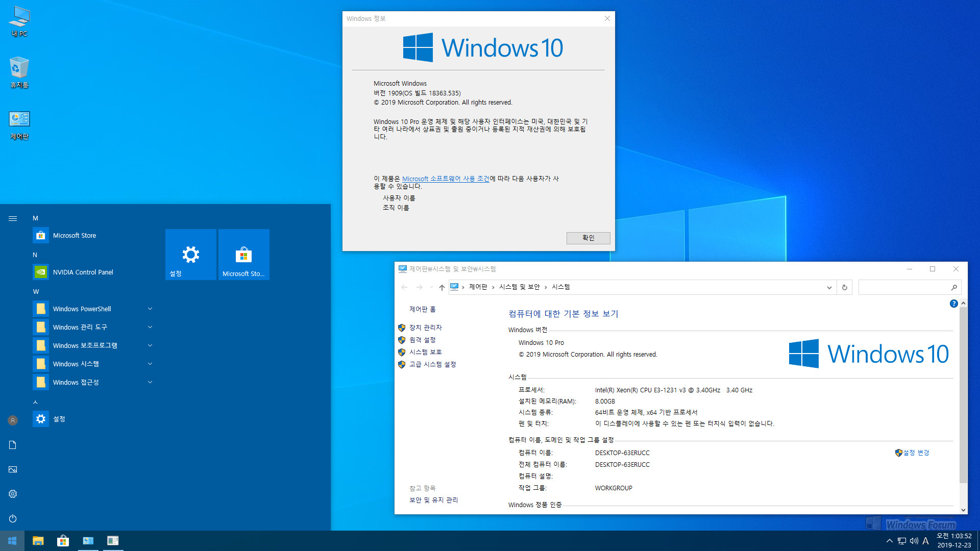Screen dimensions: 980x551
Task: Open the taskbar clock and date
Action: 954,541
